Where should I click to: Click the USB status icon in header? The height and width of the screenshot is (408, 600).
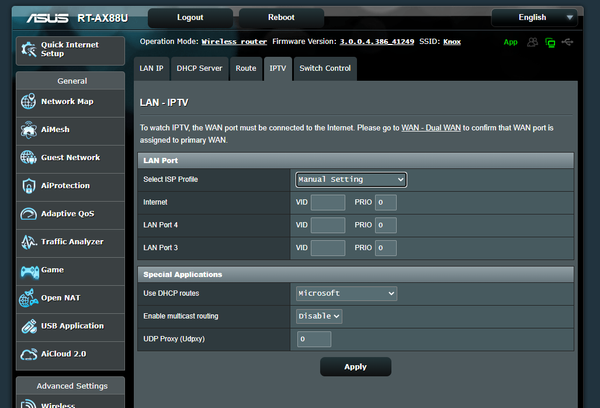(569, 43)
